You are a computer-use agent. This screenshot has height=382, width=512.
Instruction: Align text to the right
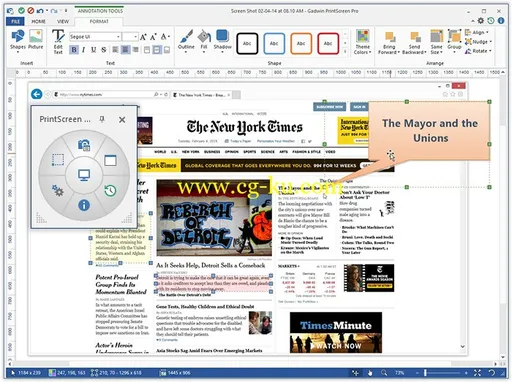pos(135,50)
